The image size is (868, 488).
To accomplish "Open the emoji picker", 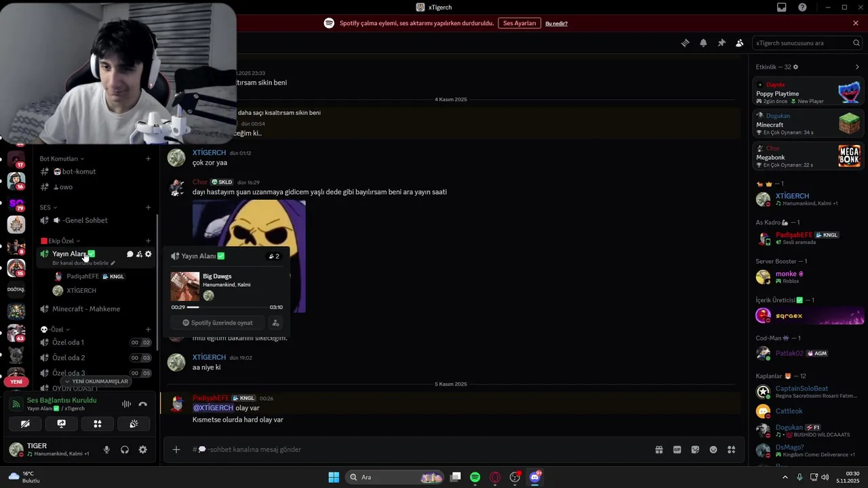I will point(713,449).
